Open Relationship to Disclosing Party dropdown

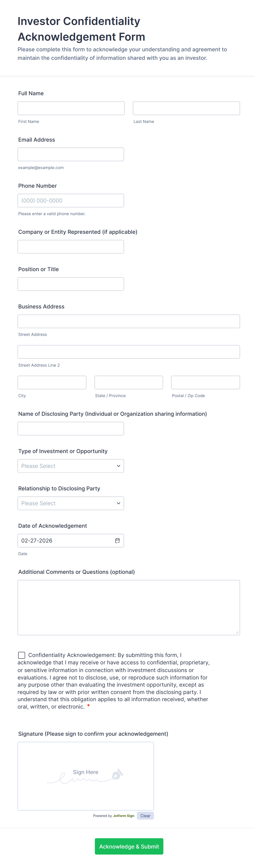(x=71, y=503)
